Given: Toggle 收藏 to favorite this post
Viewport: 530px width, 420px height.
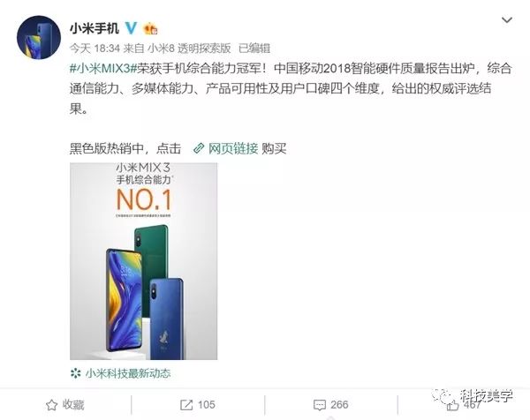Looking at the screenshot, I should point(64,405).
